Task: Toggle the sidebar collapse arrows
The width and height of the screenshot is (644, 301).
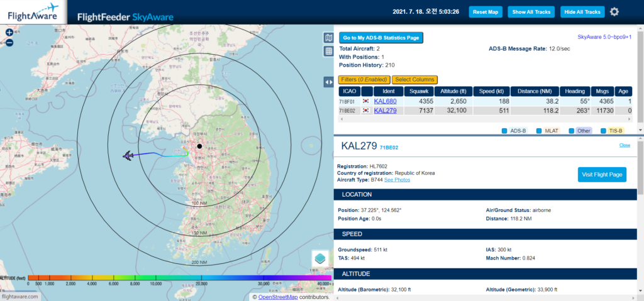Action: coord(328,82)
